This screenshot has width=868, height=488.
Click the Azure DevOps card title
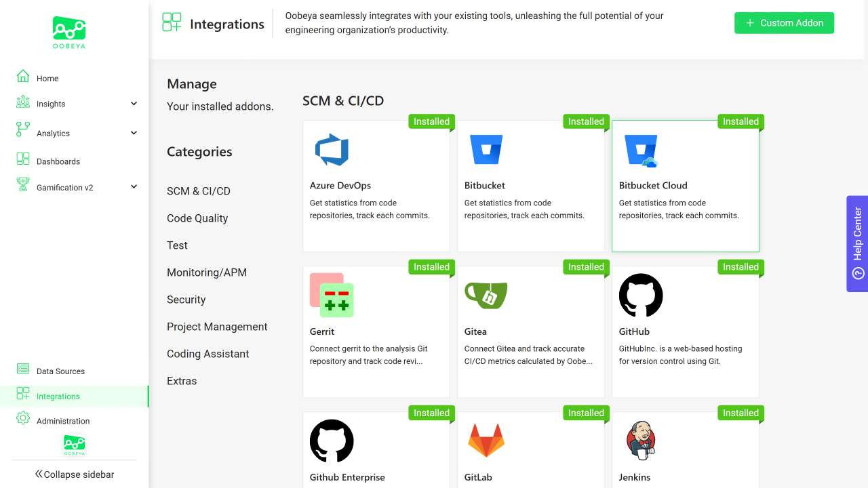coord(340,186)
